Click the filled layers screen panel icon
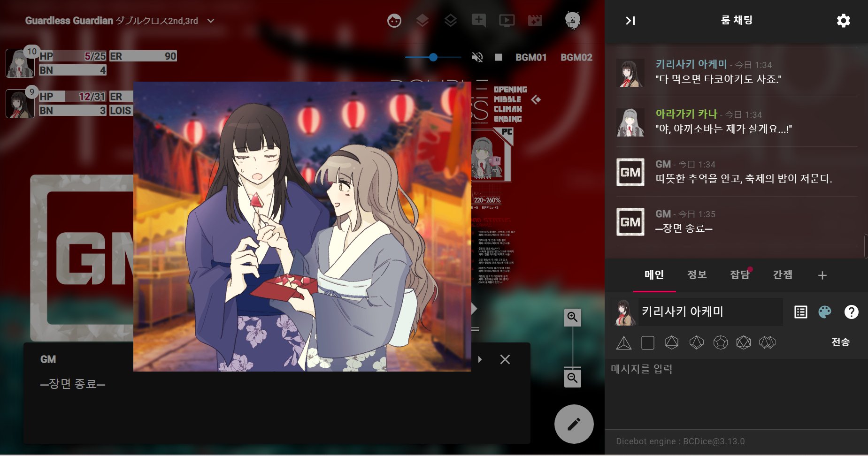Image resolution: width=868 pixels, height=456 pixels. (422, 21)
